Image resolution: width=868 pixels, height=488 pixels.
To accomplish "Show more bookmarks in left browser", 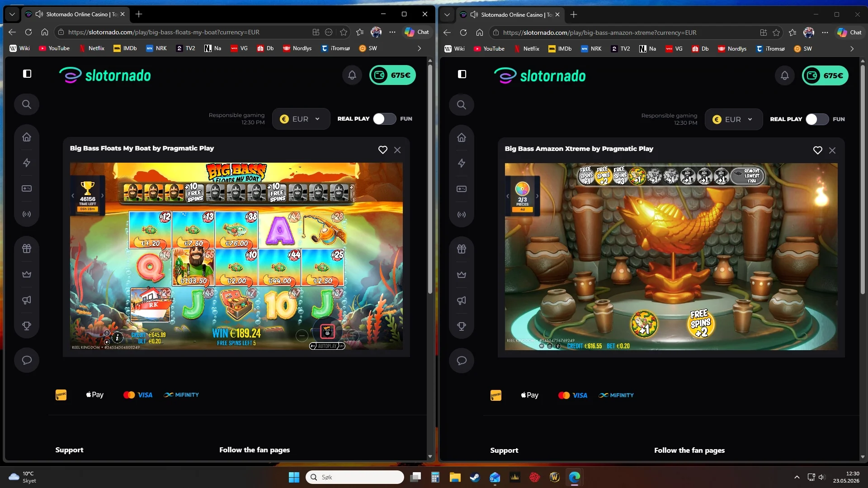I will 419,48.
